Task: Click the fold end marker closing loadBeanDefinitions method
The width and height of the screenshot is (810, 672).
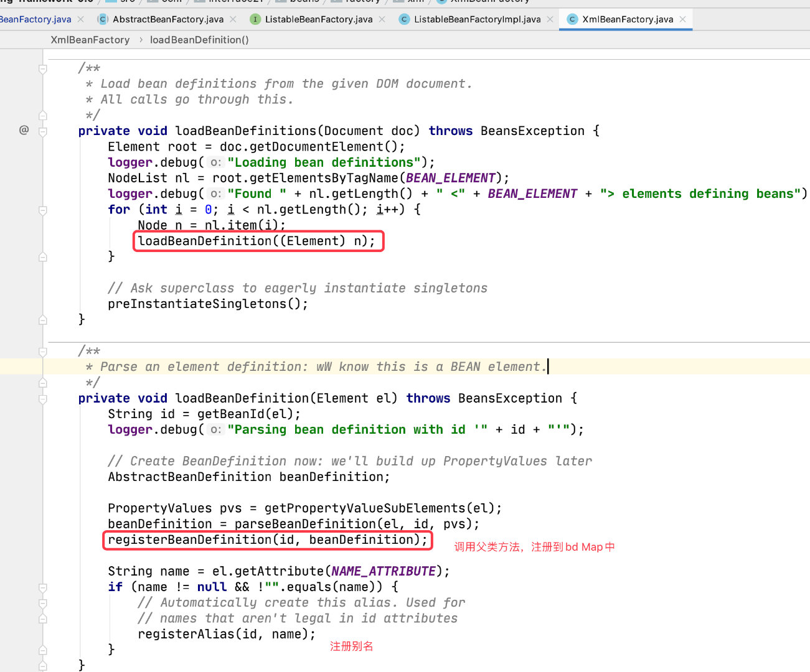Action: click(43, 320)
